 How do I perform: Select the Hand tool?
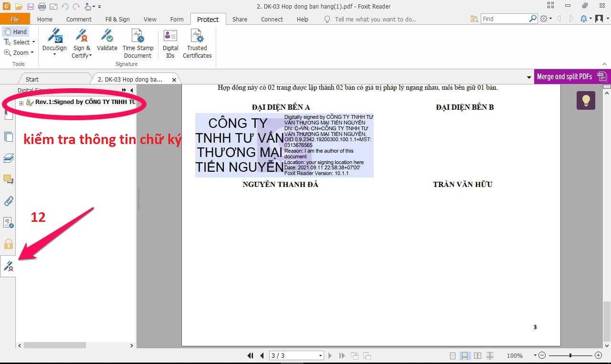(16, 31)
